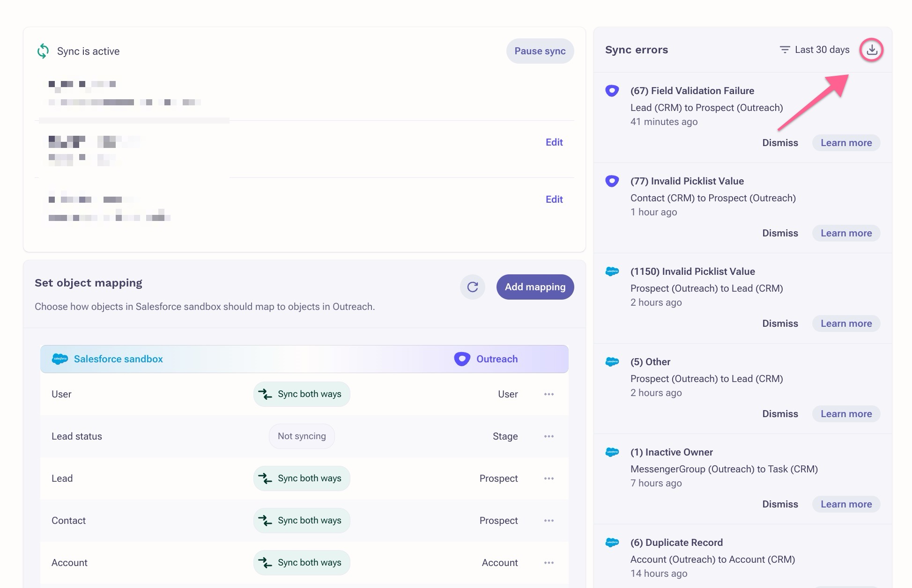Open Sync both ways selector for User
912x588 pixels.
pyautogui.click(x=302, y=394)
